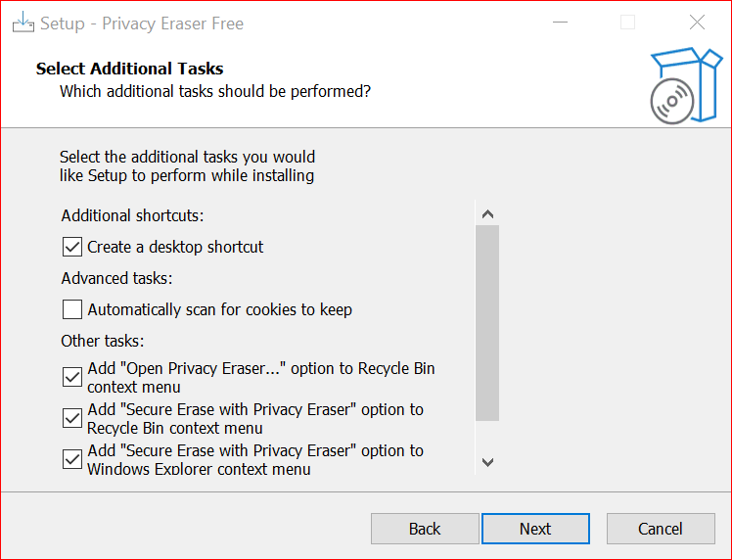The height and width of the screenshot is (560, 732).
Task: Close the Privacy Eraser setup window
Action: [697, 23]
